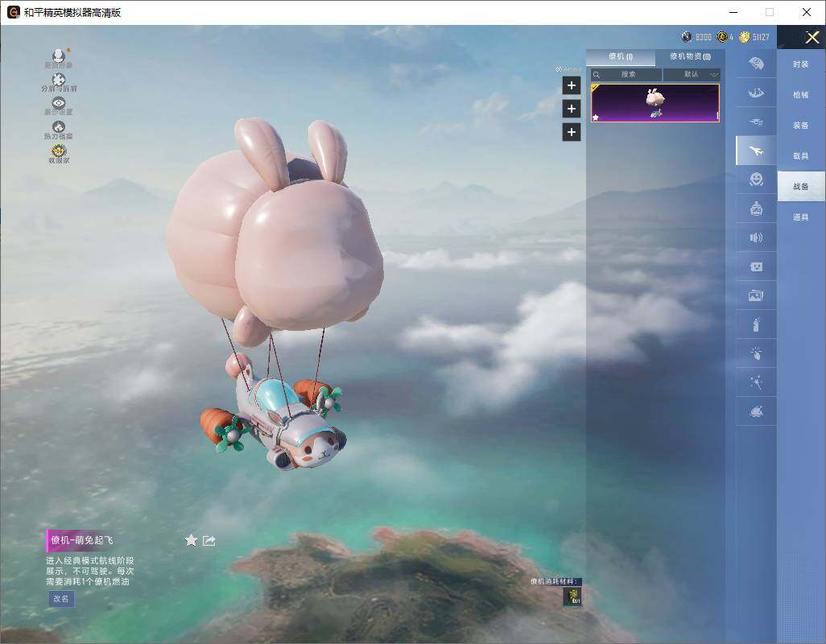Image resolution: width=826 pixels, height=644 pixels.
Task: Open the 时装 category tab
Action: coord(801,64)
